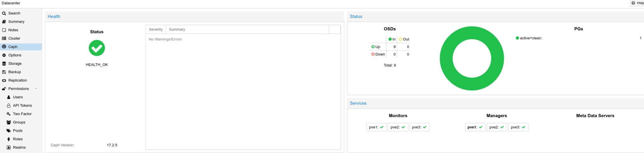Viewport: 644px width, 153px height.
Task: Click the Search magnifier icon in sidebar
Action: pos(4,14)
